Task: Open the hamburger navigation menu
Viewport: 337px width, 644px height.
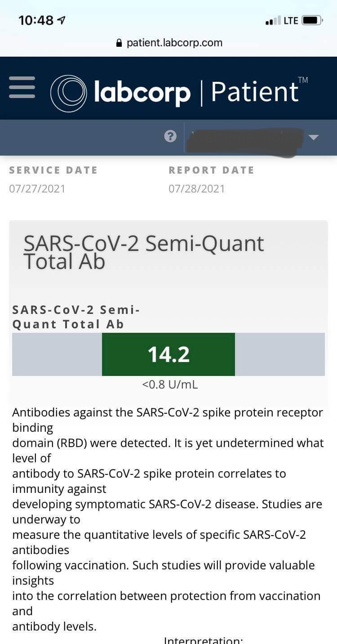Action: pos(22,87)
